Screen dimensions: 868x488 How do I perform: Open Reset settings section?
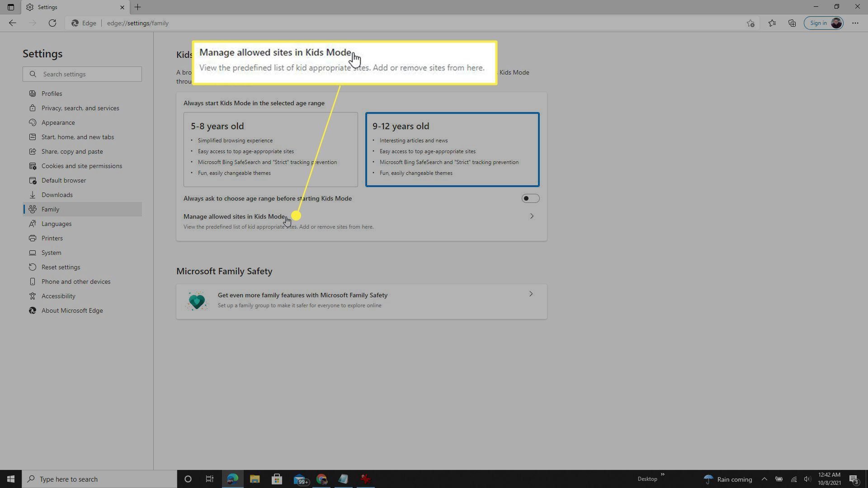pyautogui.click(x=82, y=267)
